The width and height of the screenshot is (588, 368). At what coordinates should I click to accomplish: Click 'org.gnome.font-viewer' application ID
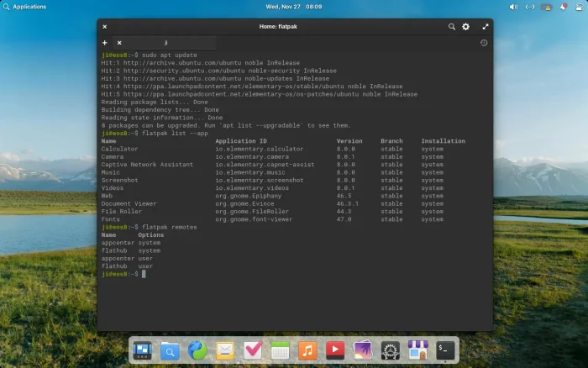[254, 219]
